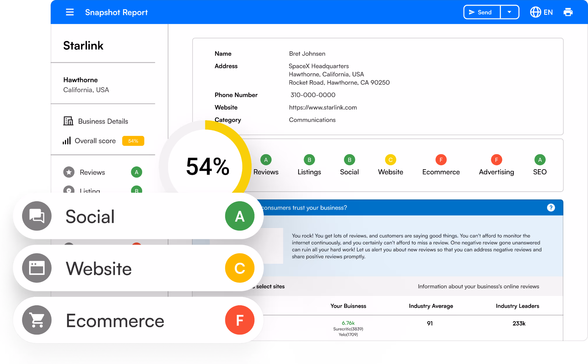
Task: Click the 233k industry leaders value
Action: (519, 323)
